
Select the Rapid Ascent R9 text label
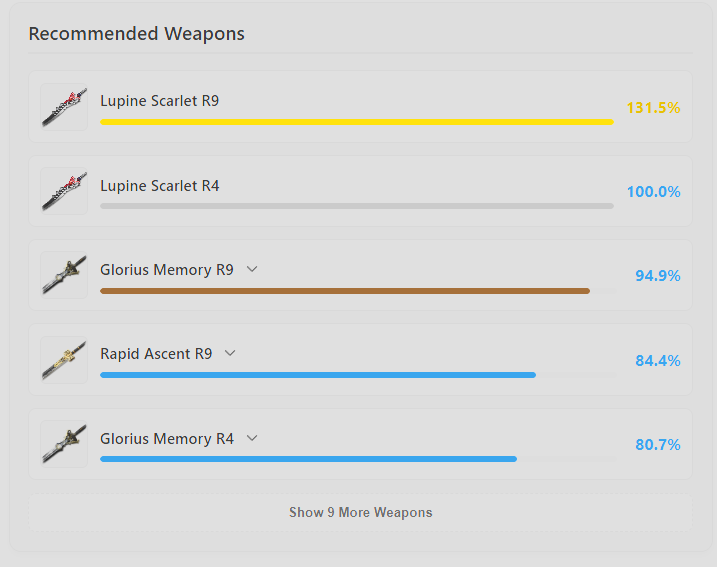(x=155, y=354)
